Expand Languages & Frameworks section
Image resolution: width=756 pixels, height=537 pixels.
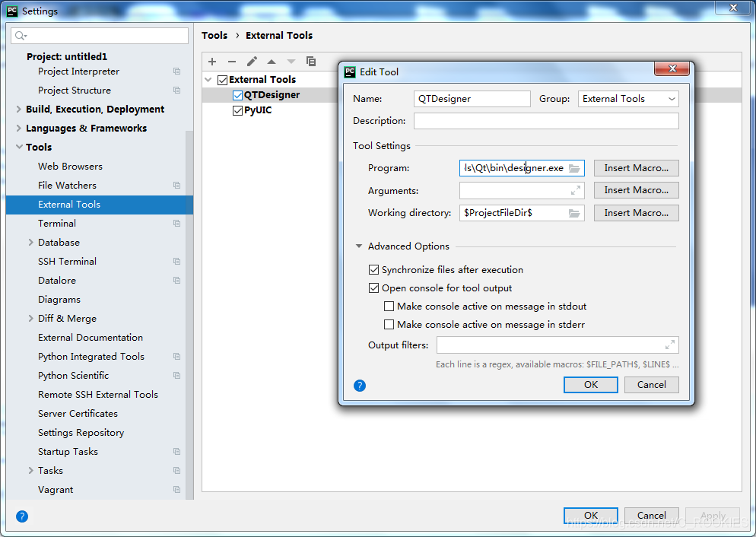(x=19, y=129)
